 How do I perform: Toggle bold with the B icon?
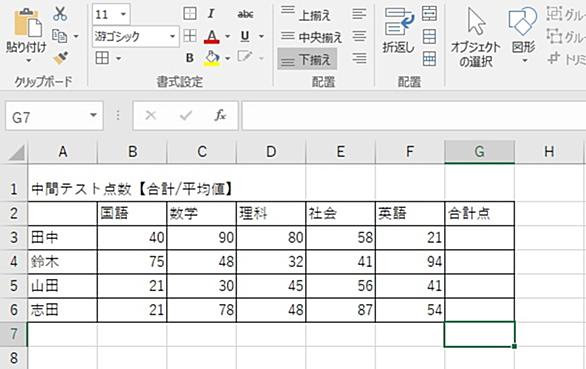click(x=190, y=58)
